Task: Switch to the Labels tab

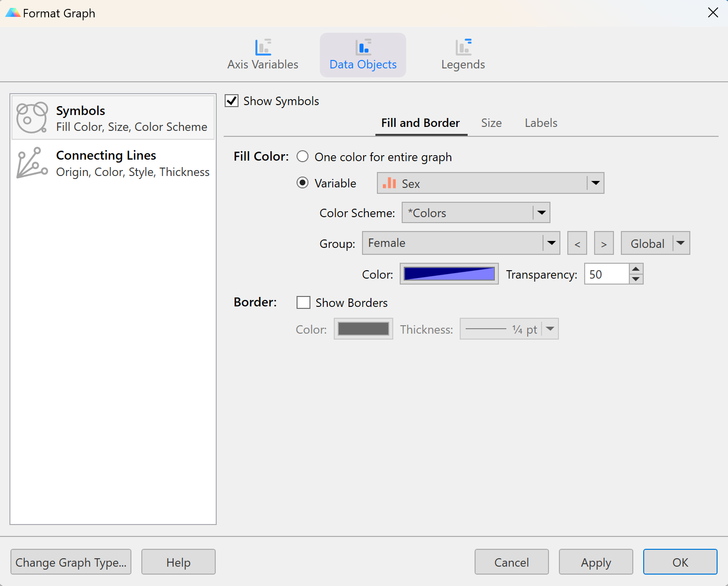Action: (541, 123)
